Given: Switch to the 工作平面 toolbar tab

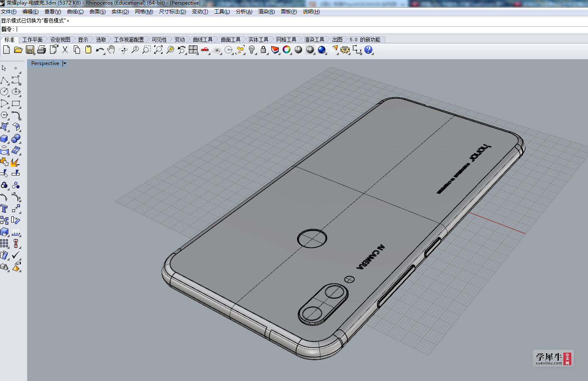Looking at the screenshot, I should click(33, 40).
